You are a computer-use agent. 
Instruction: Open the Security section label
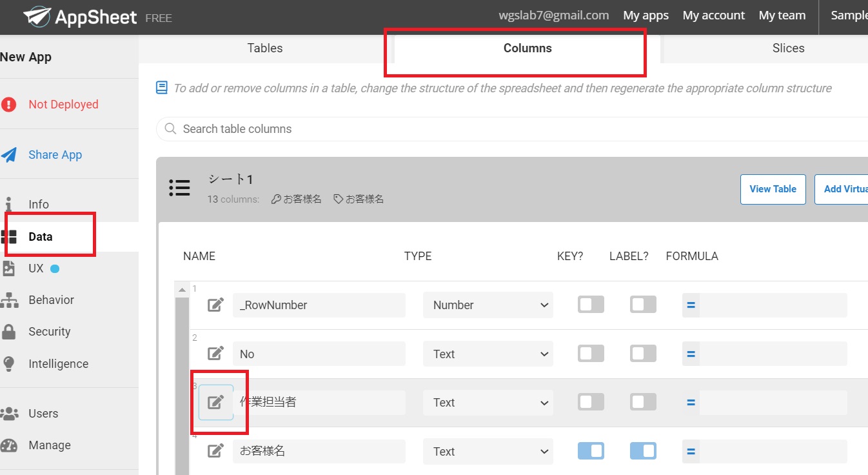[x=50, y=332]
